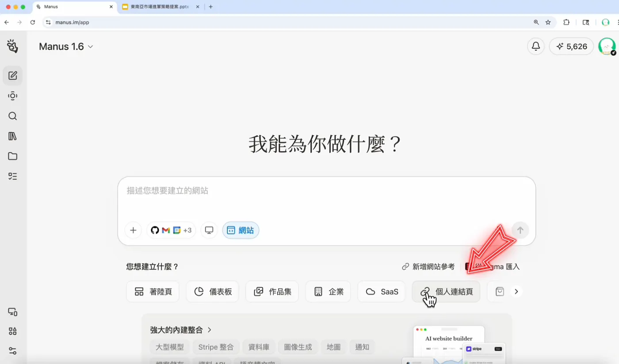The width and height of the screenshot is (619, 364).
Task: Reload the manus.im page
Action: 33,22
